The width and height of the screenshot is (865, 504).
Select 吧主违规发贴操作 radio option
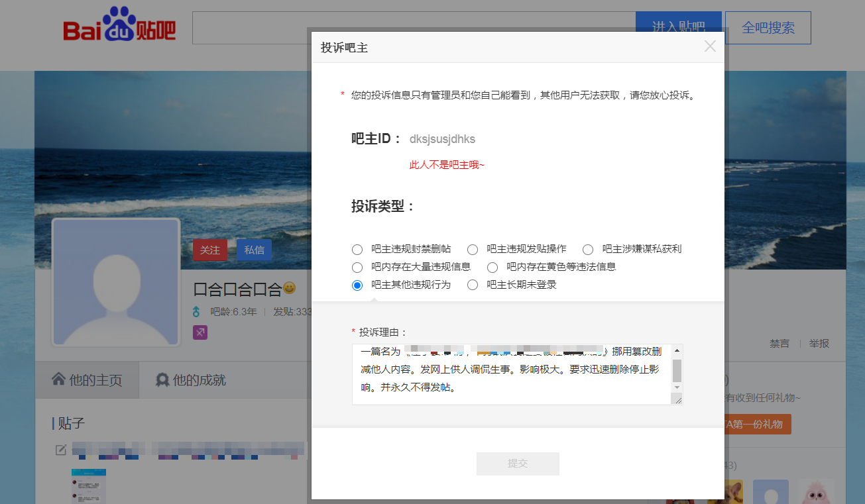point(473,250)
